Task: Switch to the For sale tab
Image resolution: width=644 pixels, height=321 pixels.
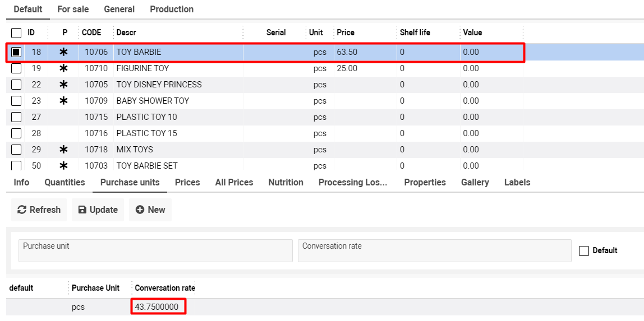Action: coord(73,9)
